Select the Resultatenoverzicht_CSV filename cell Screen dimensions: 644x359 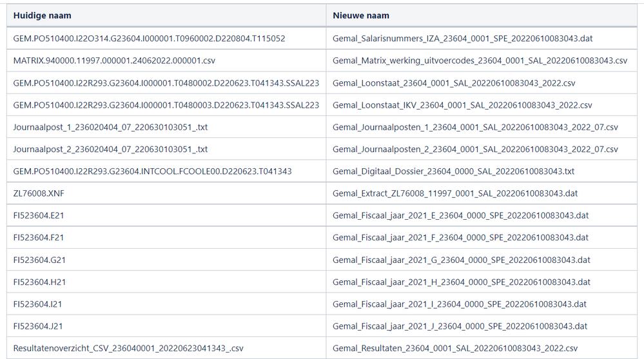tap(128, 349)
